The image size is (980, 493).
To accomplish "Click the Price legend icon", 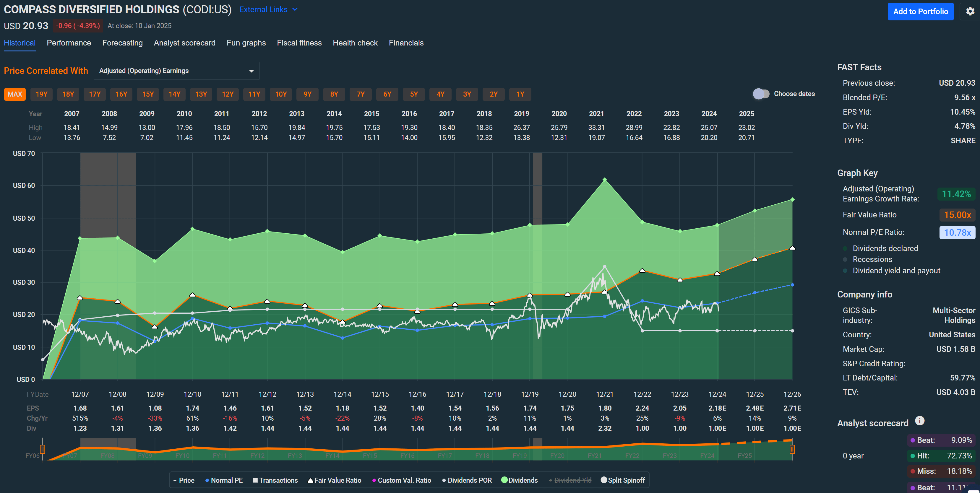I will 175,480.
